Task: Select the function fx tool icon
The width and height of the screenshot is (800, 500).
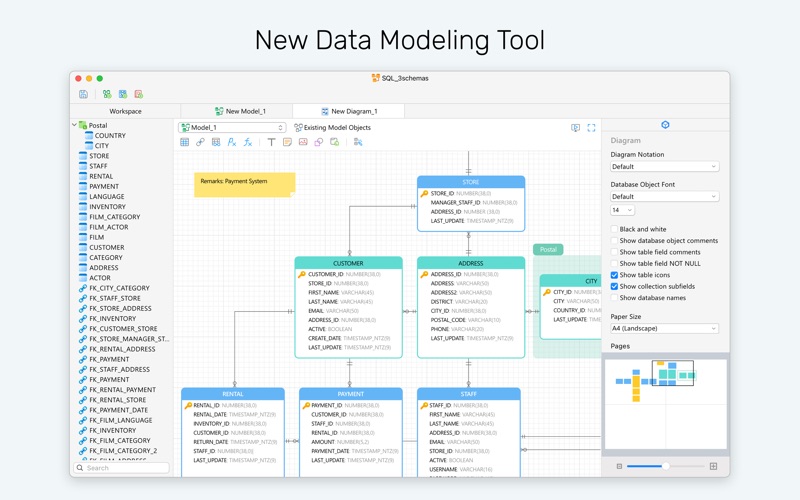Action: tap(248, 142)
